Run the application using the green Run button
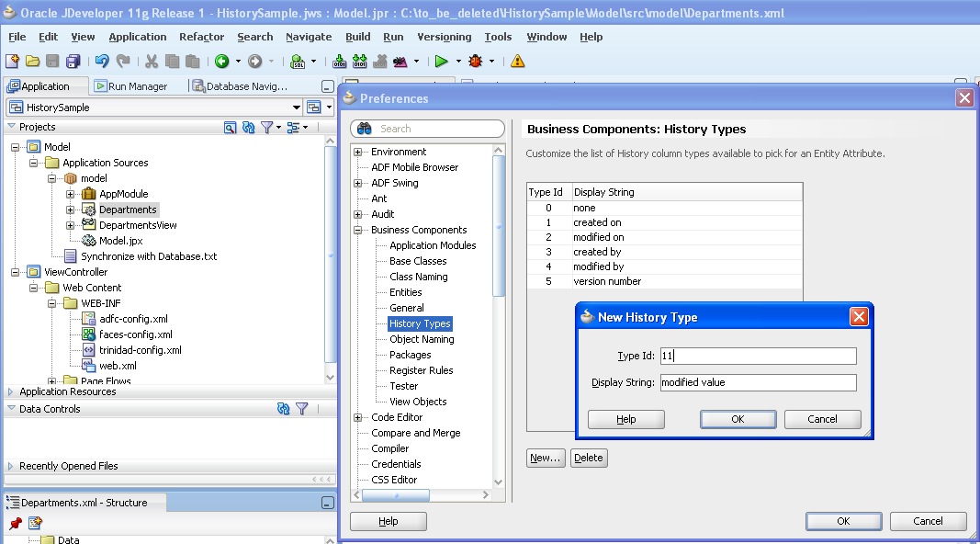 (x=442, y=62)
